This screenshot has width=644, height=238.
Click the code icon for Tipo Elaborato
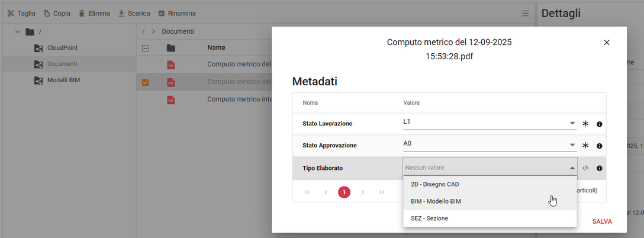[x=585, y=168]
